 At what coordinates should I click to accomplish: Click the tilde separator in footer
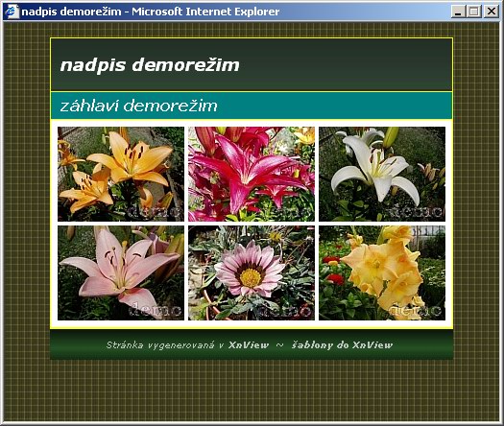click(x=280, y=345)
